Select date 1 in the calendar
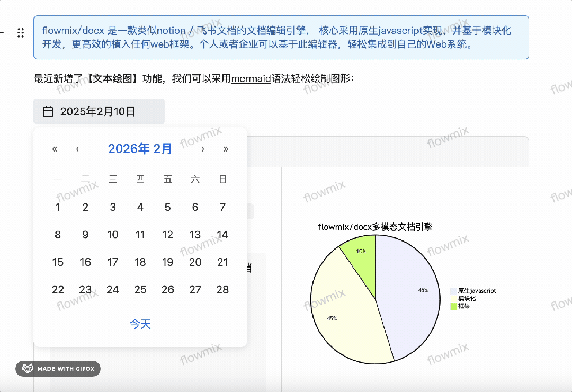Image resolution: width=572 pixels, height=392 pixels. pos(58,207)
